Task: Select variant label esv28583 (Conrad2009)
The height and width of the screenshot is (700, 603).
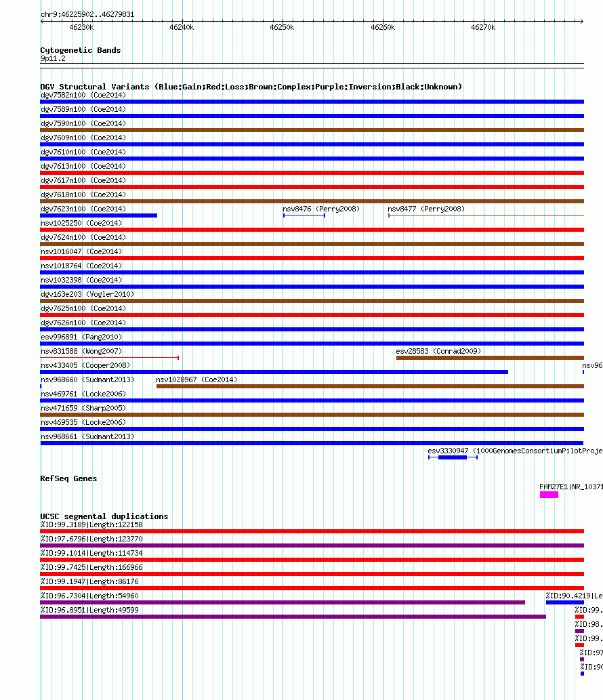Action: (x=439, y=351)
